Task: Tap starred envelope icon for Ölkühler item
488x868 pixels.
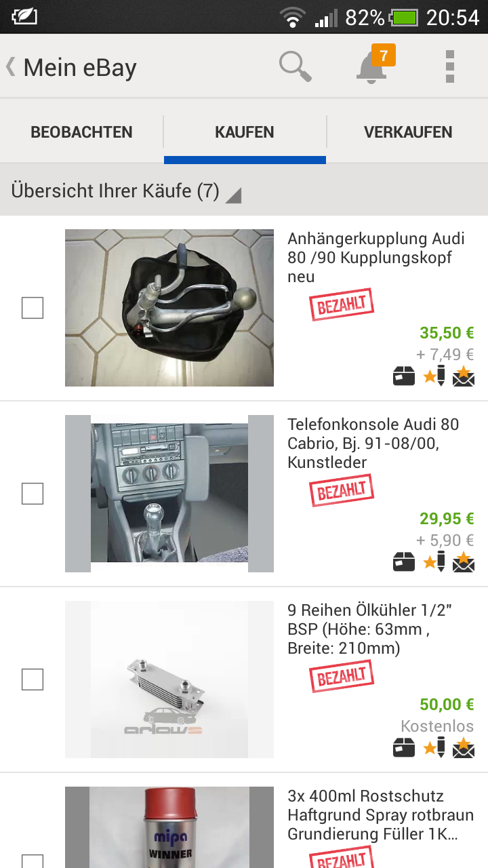Action: point(464,747)
